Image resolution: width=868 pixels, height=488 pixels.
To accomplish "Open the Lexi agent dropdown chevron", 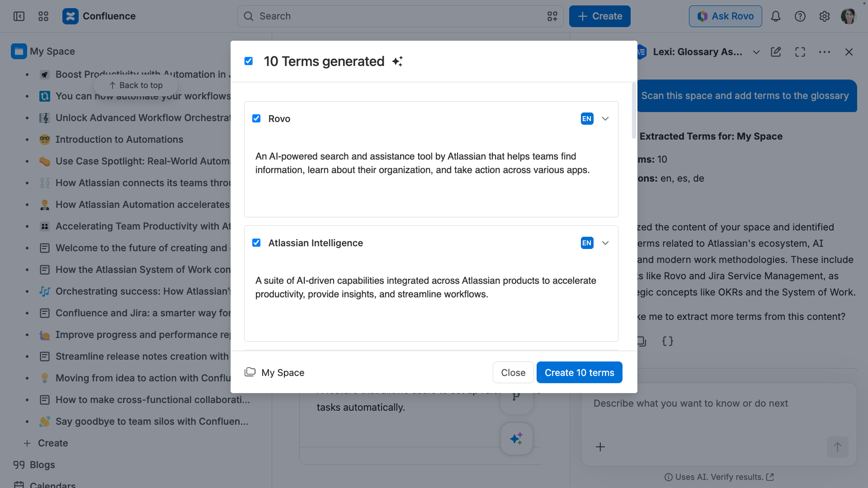I will point(756,52).
